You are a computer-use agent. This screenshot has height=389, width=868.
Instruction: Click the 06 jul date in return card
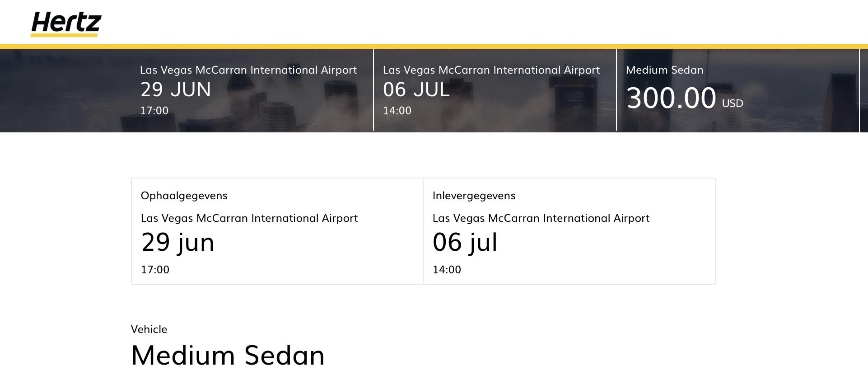[x=465, y=242]
